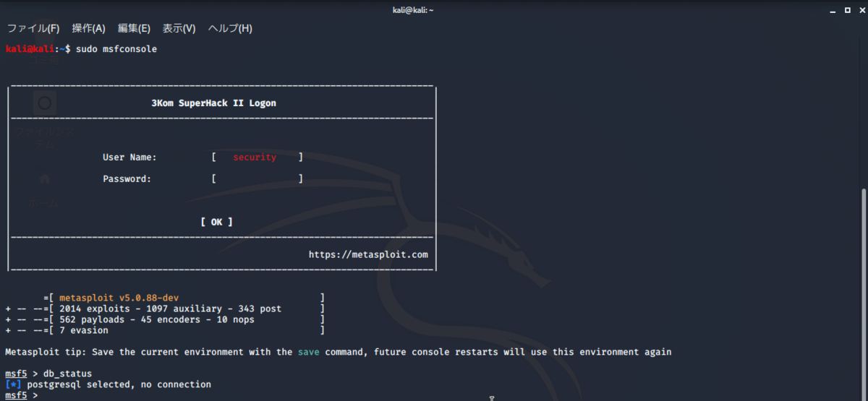Click the last empty msf5 prompt
The width and height of the screenshot is (868, 401).
point(21,395)
